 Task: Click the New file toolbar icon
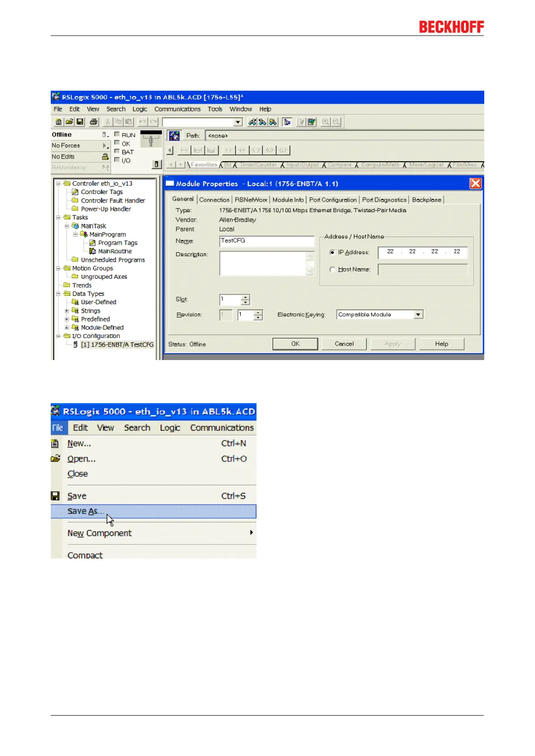tap(58, 122)
